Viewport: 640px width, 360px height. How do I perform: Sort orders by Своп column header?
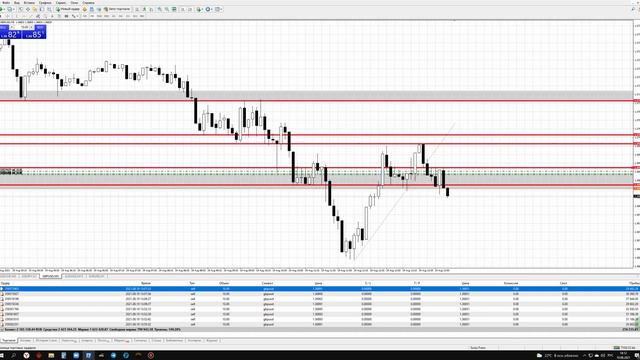click(564, 283)
